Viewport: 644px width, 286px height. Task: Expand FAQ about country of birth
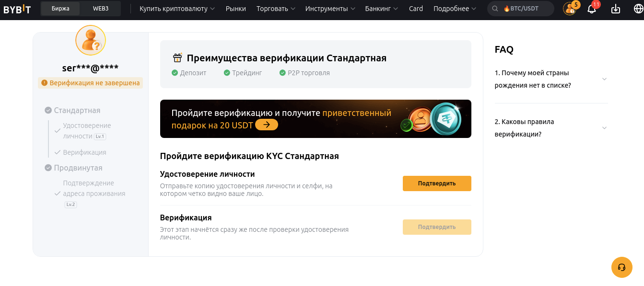(x=551, y=79)
